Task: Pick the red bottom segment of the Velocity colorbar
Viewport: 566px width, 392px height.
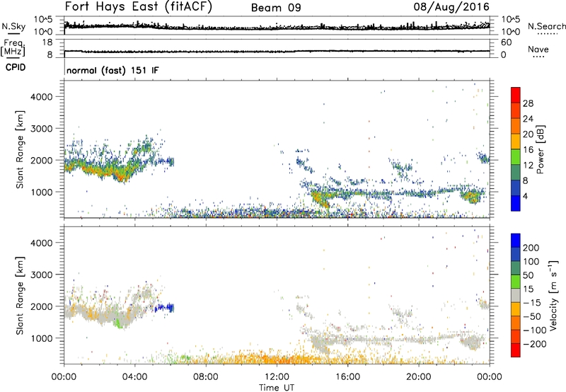Action: 516,350
